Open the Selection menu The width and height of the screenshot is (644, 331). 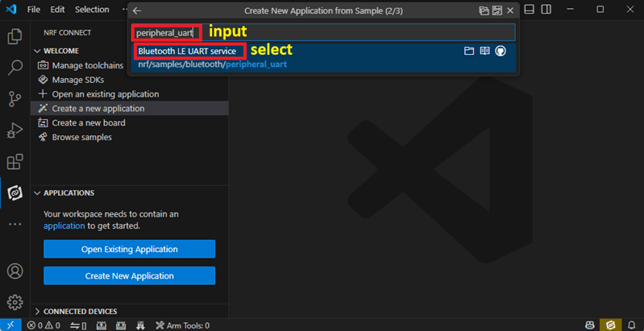92,10
